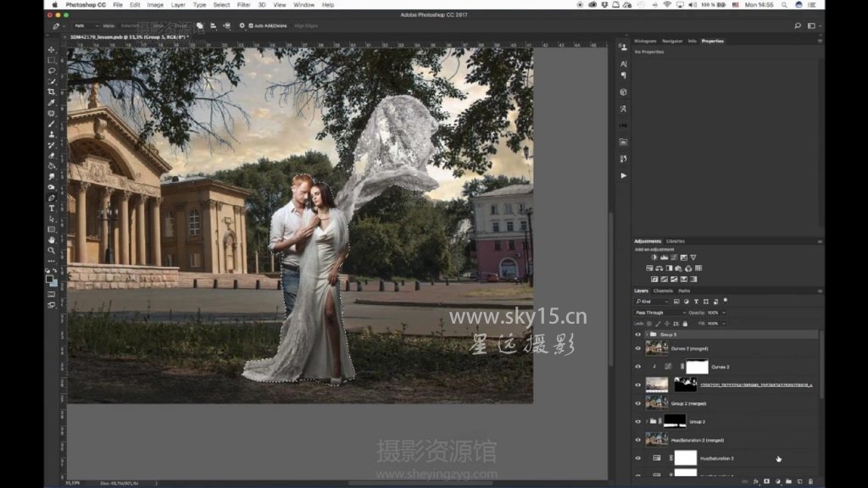Hide Hue/Saturation 2 (merged) layer
868x488 pixels.
pyautogui.click(x=637, y=441)
